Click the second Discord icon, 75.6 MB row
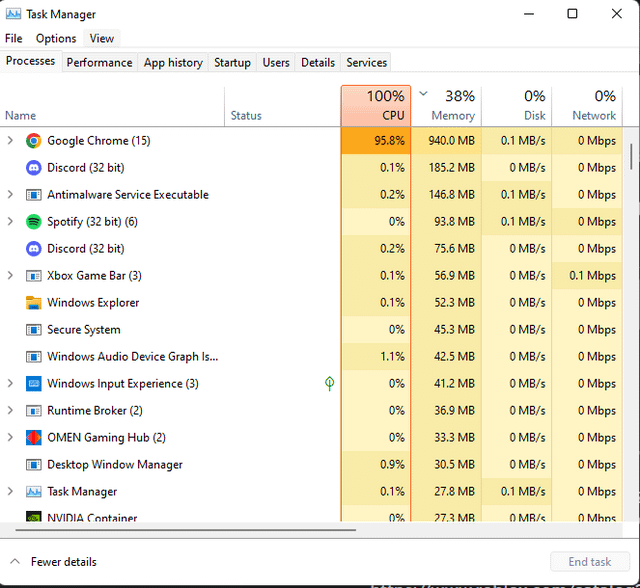 [x=33, y=249]
